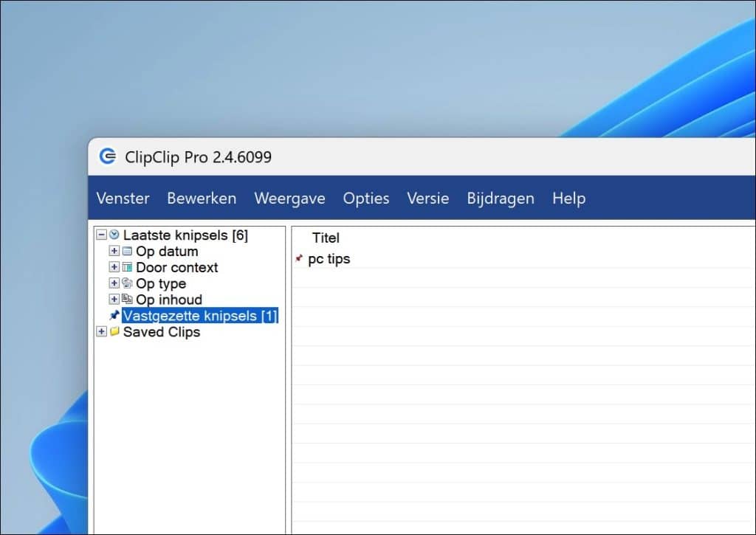756x535 pixels.
Task: Expand the Op datum node
Action: [x=114, y=251]
